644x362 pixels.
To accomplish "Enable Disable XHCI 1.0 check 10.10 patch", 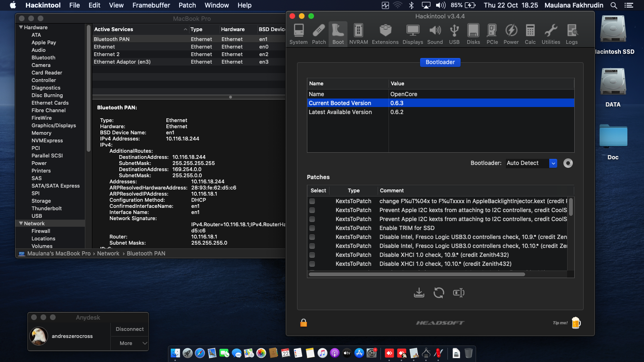I will [312, 264].
